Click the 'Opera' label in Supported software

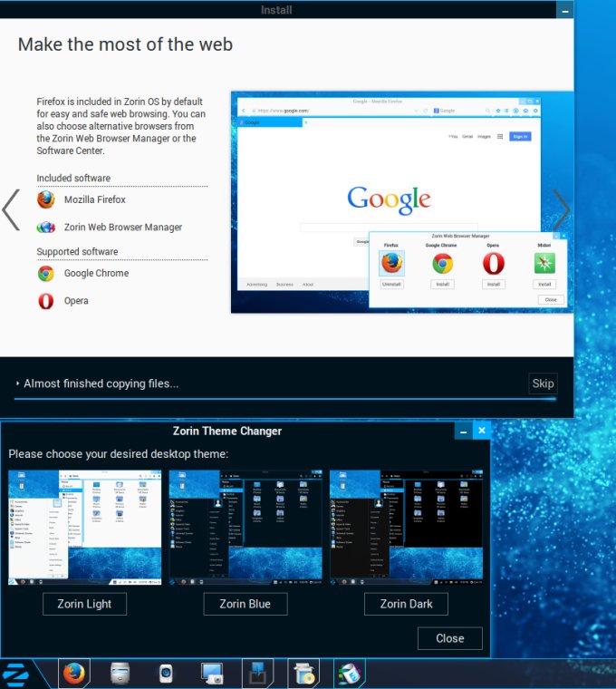pos(76,301)
